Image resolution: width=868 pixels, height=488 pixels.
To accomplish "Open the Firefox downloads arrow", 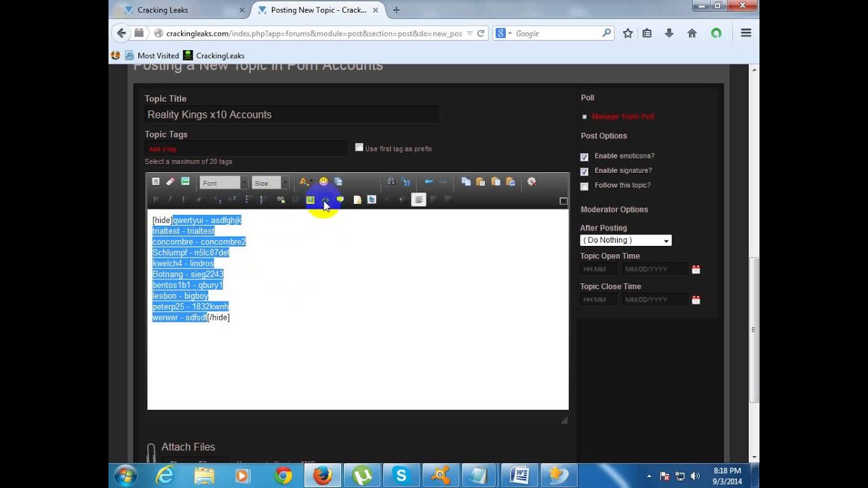I will coord(669,33).
